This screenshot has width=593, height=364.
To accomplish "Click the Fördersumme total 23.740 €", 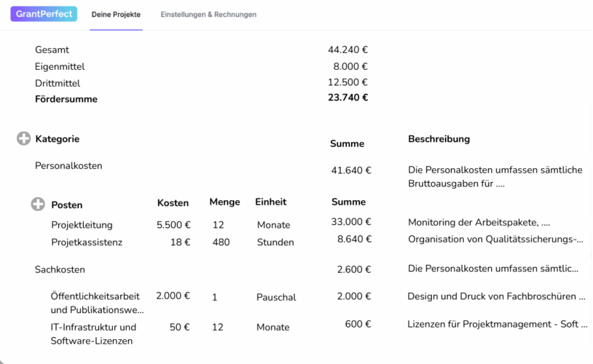I will coord(347,98).
